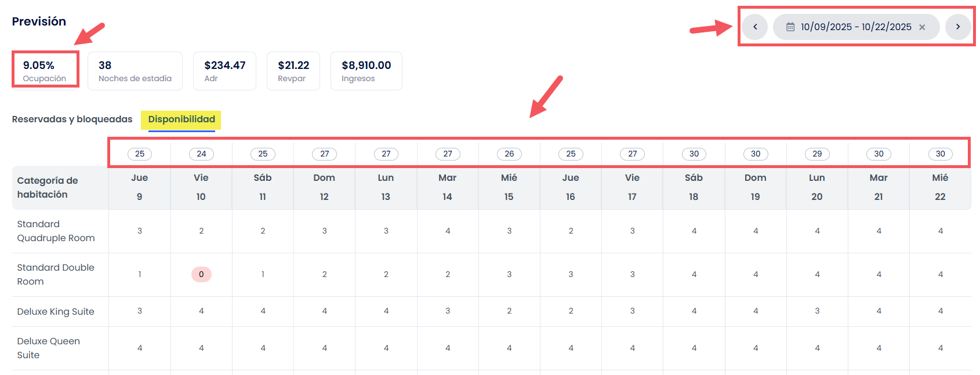Select the 9.05% Ocupación card
Viewport: 980px width, 375px height.
coord(45,71)
